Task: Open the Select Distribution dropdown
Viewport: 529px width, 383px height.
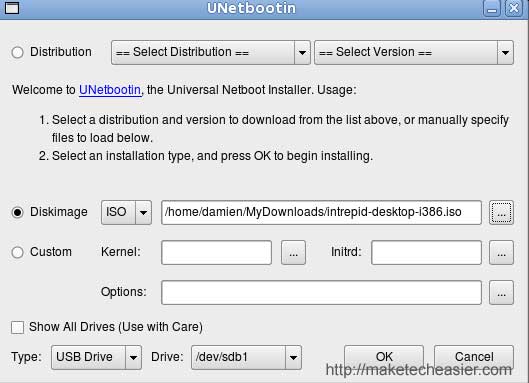Action: [x=211, y=52]
